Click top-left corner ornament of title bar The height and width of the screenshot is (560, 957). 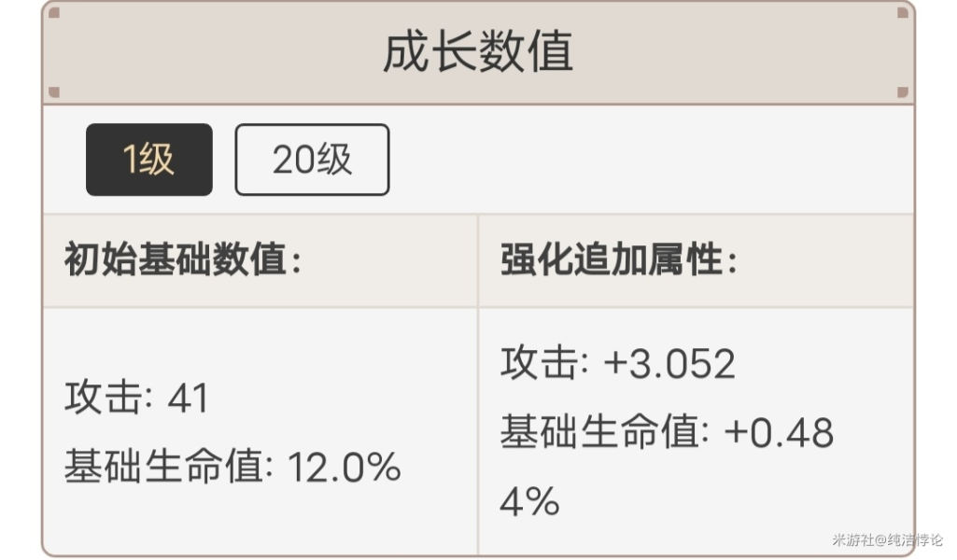(x=54, y=13)
